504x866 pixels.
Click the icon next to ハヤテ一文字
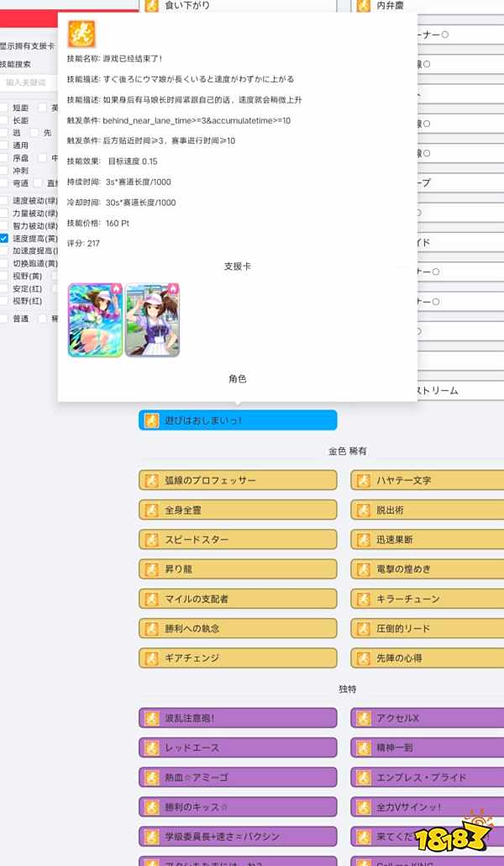click(363, 480)
